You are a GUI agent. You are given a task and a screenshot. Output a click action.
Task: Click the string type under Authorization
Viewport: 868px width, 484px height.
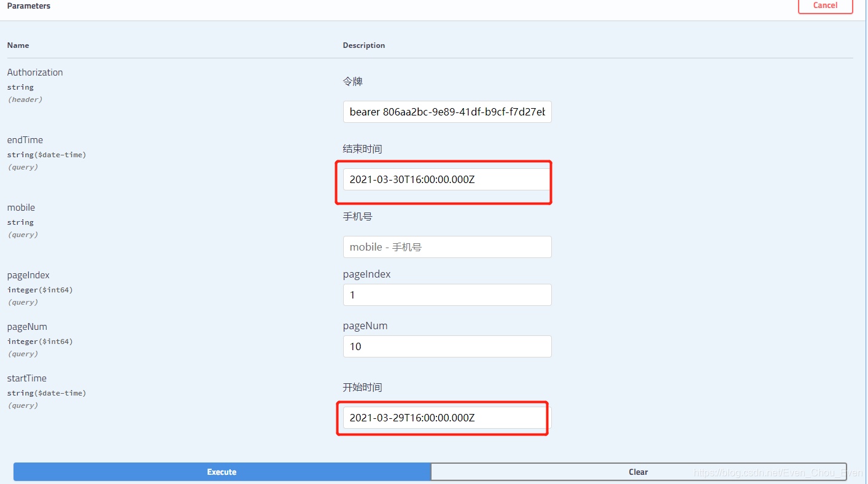[x=20, y=87]
